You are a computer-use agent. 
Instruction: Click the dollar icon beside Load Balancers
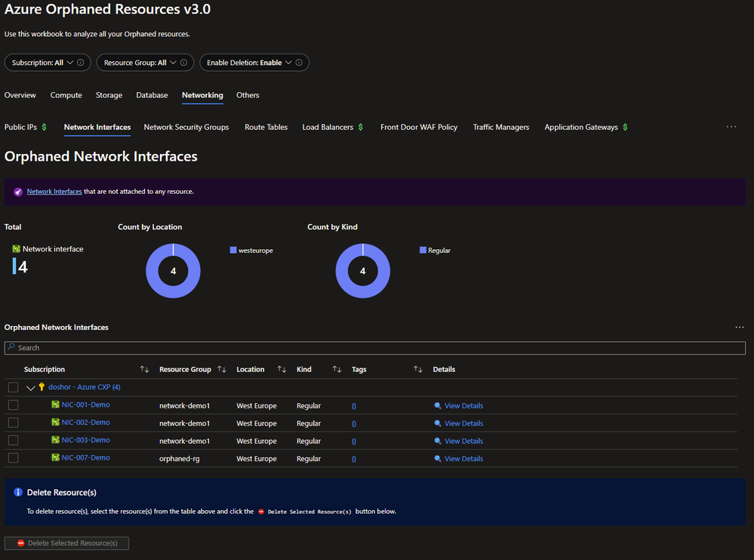click(361, 127)
